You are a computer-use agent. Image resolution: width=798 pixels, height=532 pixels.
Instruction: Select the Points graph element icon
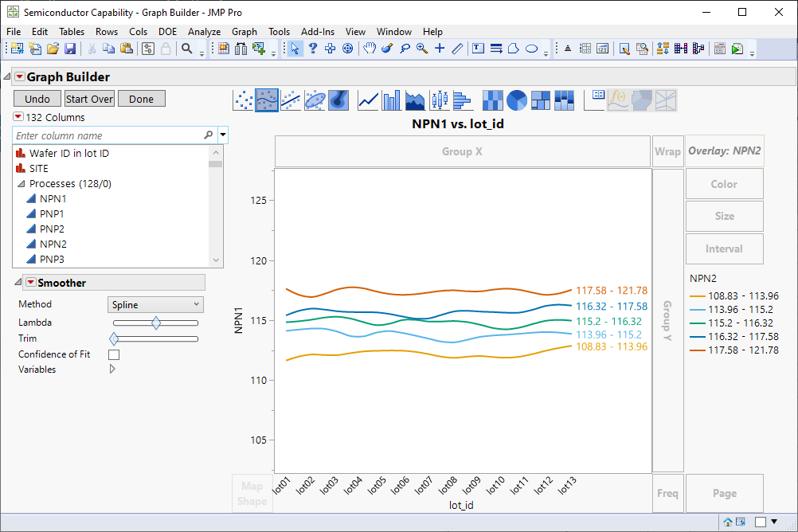pos(243,100)
